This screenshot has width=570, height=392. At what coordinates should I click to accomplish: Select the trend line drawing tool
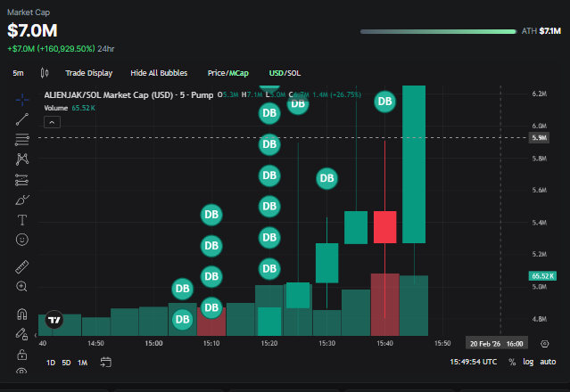(22, 119)
